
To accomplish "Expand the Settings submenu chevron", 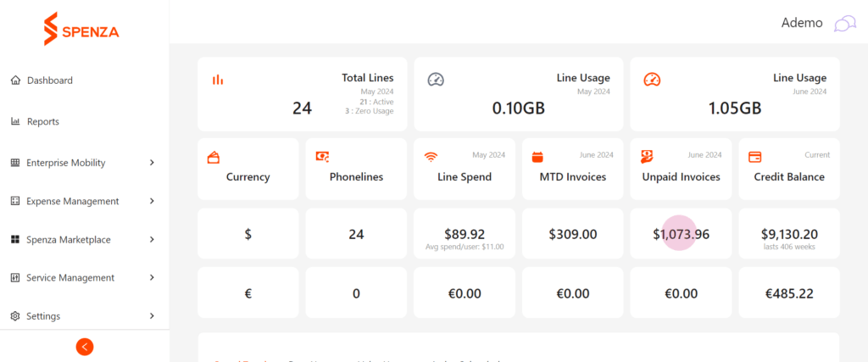I will (153, 316).
